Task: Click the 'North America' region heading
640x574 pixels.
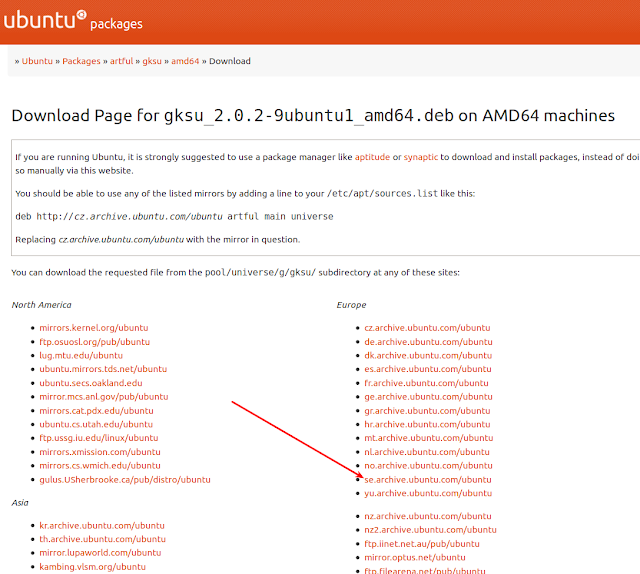Action: tap(41, 305)
